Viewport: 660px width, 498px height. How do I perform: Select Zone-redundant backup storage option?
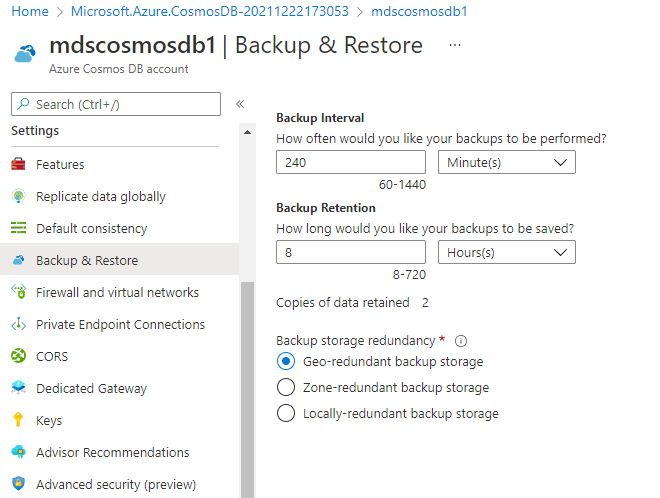pyautogui.click(x=286, y=387)
